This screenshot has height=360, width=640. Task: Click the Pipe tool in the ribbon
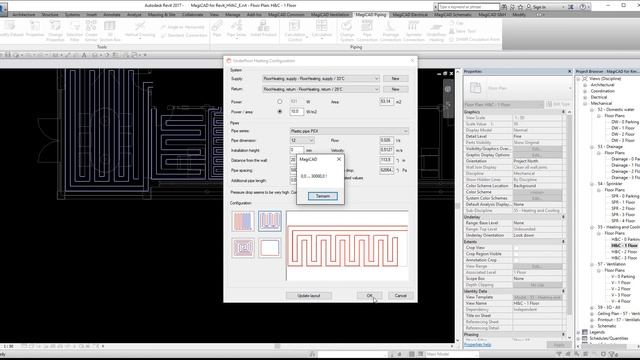pyautogui.click(x=217, y=29)
